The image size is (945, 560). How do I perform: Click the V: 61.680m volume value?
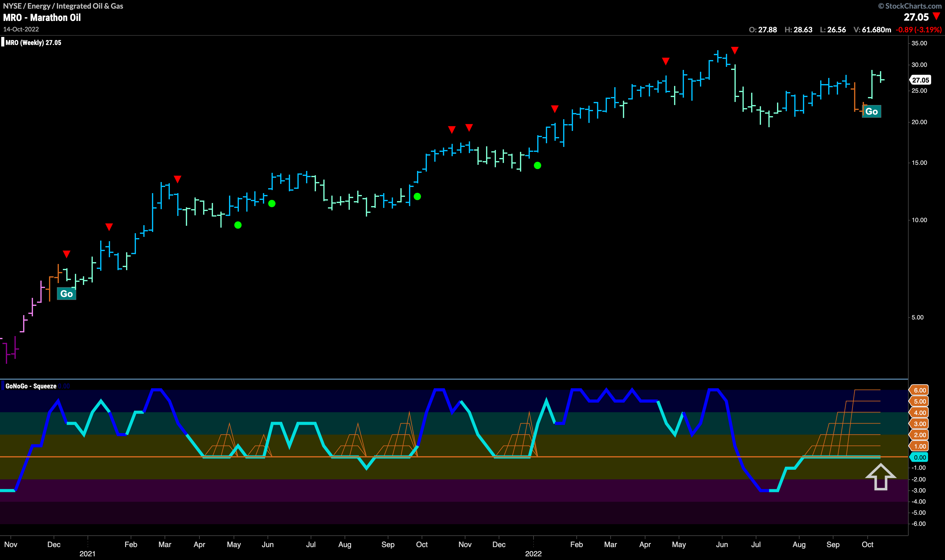click(872, 30)
